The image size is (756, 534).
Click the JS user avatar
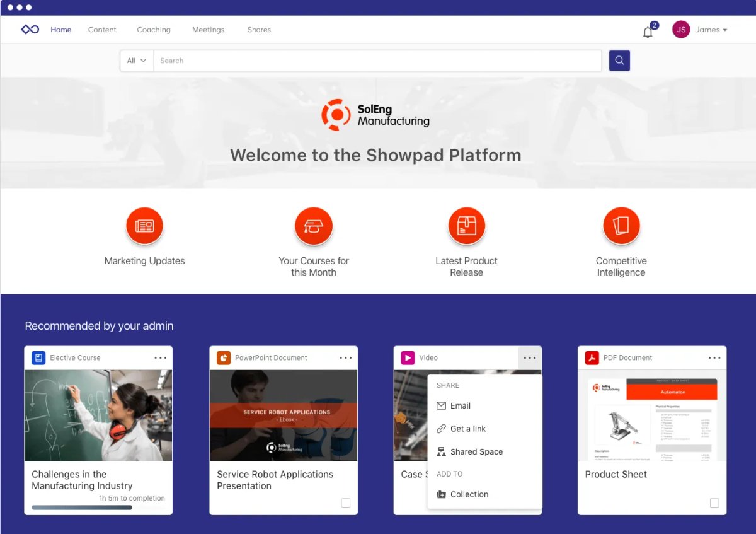(681, 30)
